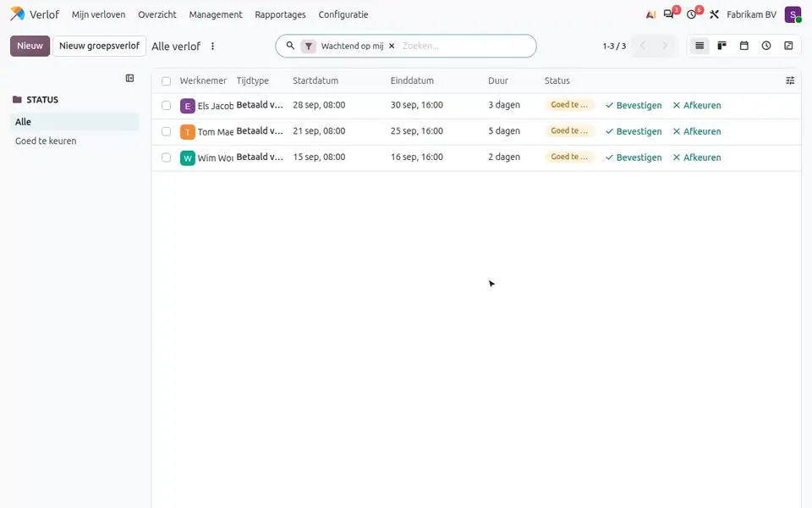Switch to list view
812x508 pixels.
tap(700, 46)
